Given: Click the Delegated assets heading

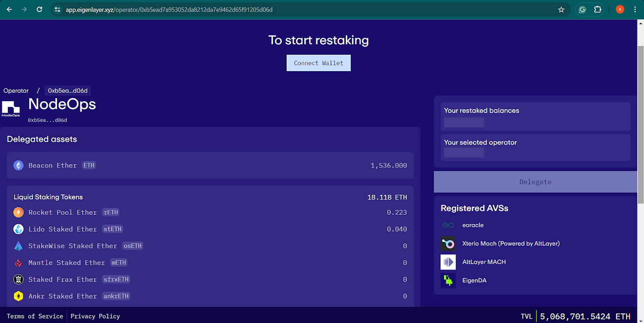Looking at the screenshot, I should coord(42,139).
